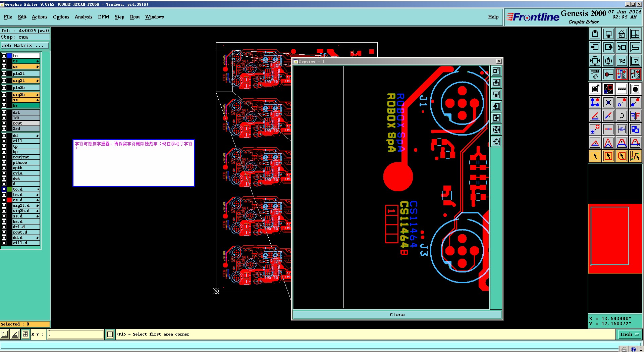Open the File menu

(x=8, y=17)
